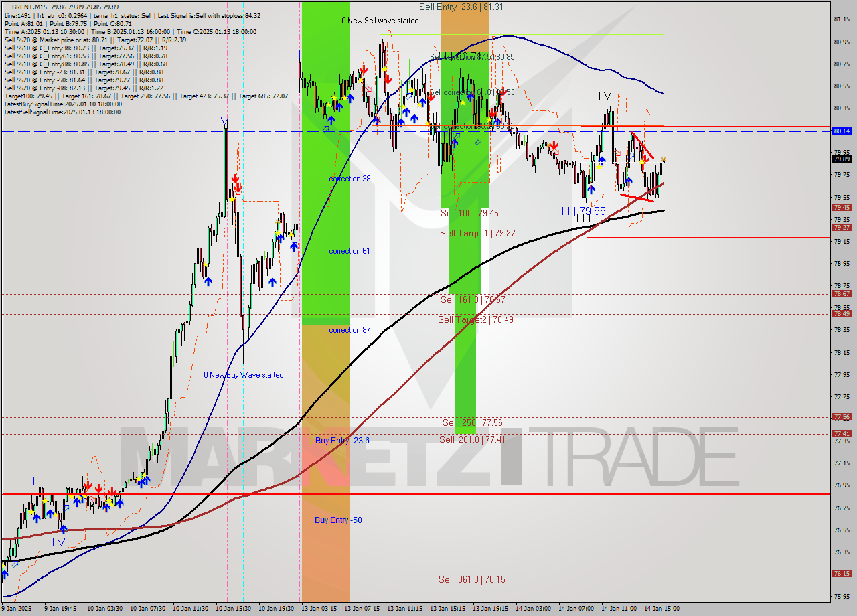The image size is (857, 616).
Task: Click the red 77.56 price axis tag
Action: [842, 417]
